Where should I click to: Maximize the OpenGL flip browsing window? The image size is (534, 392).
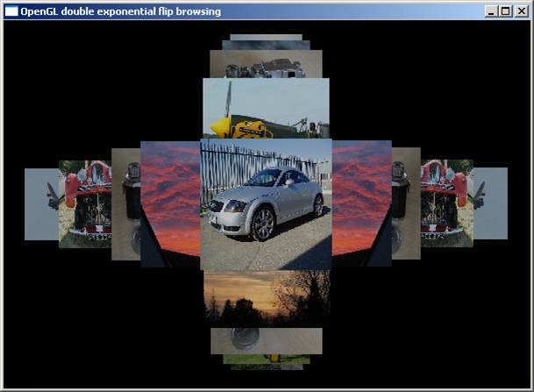tap(505, 11)
